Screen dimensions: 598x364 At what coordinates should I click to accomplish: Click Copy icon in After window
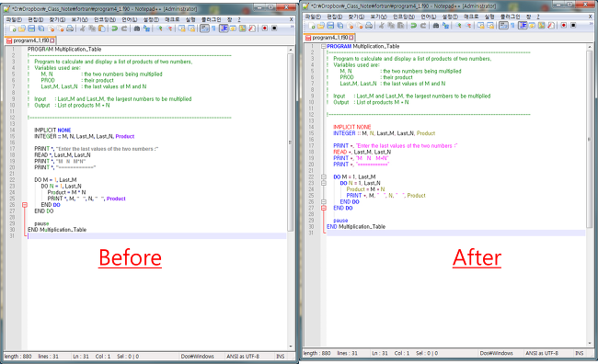391,26
